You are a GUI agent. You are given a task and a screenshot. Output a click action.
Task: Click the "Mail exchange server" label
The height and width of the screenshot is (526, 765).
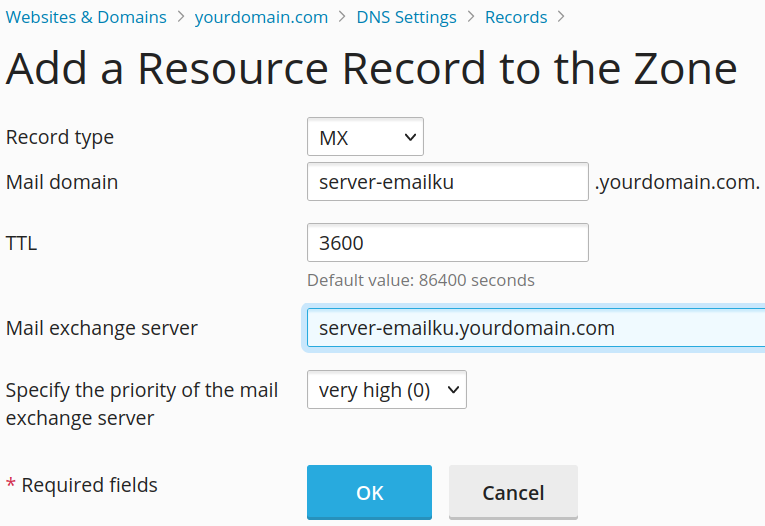click(x=102, y=328)
